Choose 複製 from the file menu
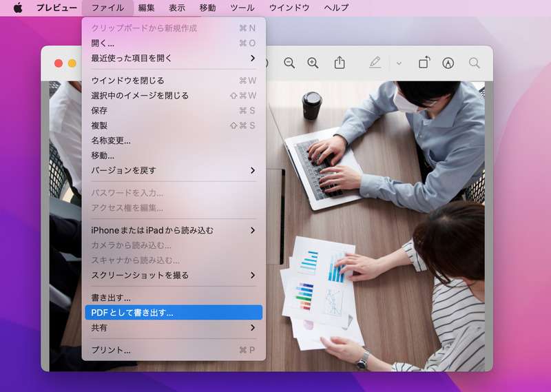551x392 pixels. (x=174, y=125)
